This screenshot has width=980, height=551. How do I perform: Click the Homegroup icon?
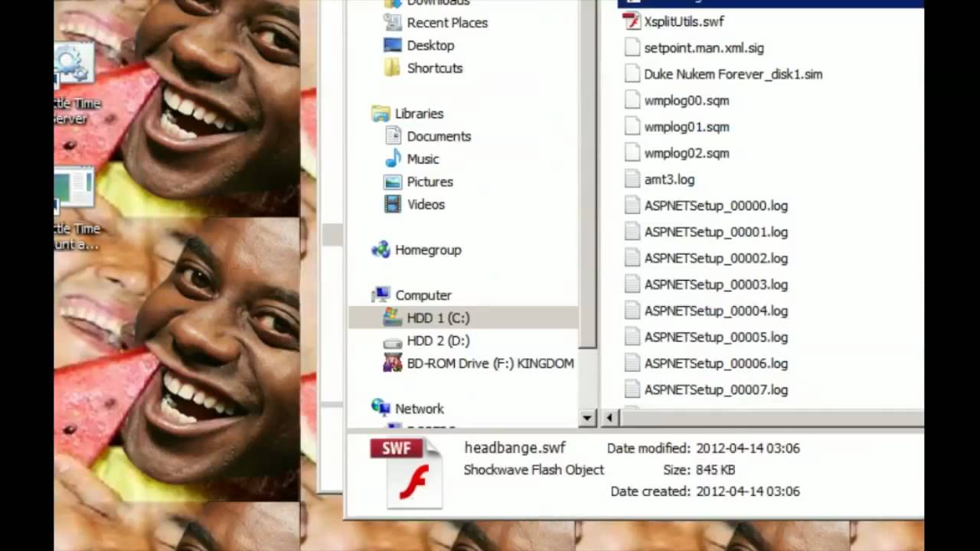(381, 249)
